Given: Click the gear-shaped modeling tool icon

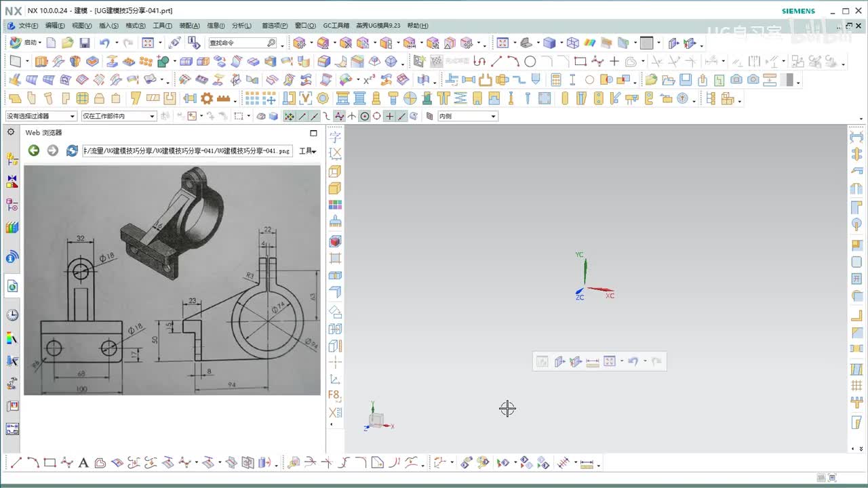Looking at the screenshot, I should [206, 98].
